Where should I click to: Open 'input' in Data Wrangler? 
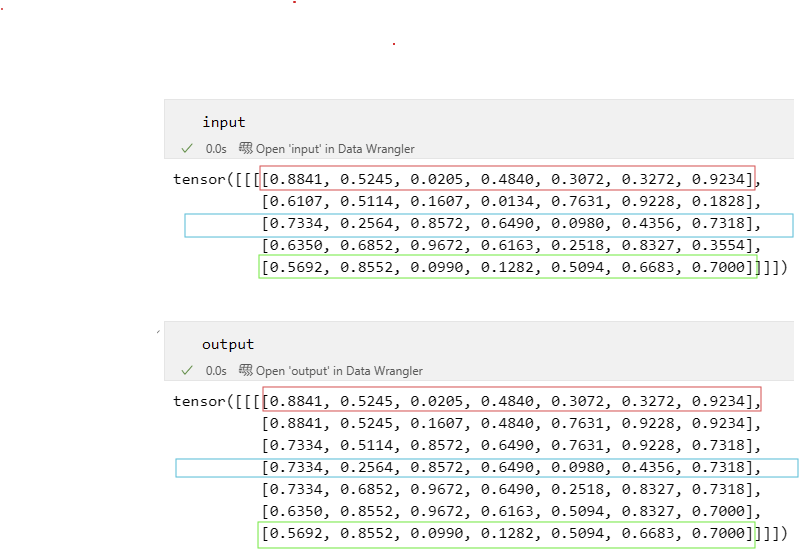pyautogui.click(x=335, y=148)
